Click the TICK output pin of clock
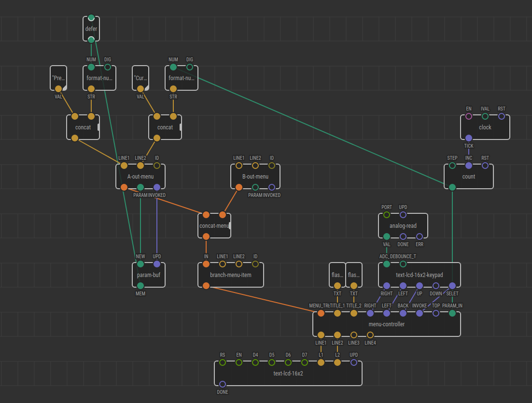532x403 pixels. (x=469, y=138)
